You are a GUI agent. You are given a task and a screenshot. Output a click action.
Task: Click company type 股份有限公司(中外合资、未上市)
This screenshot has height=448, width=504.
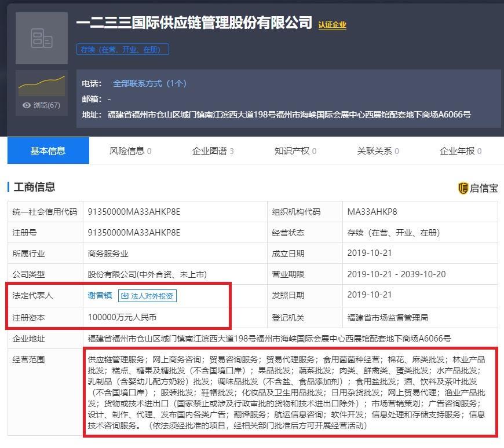pyautogui.click(x=147, y=274)
